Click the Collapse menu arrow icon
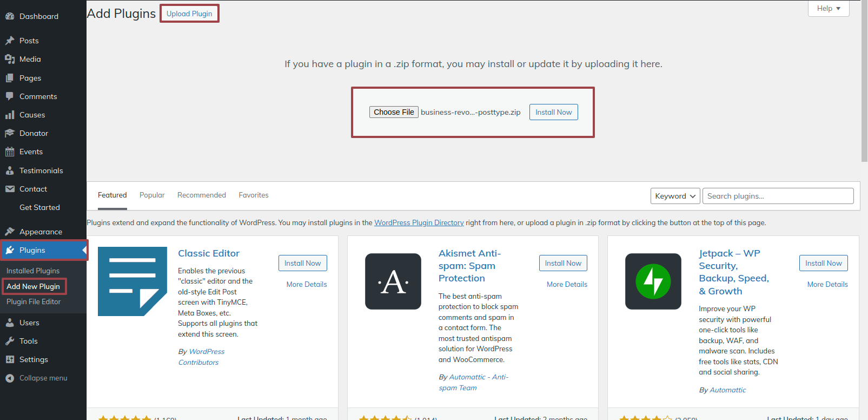 coord(10,378)
